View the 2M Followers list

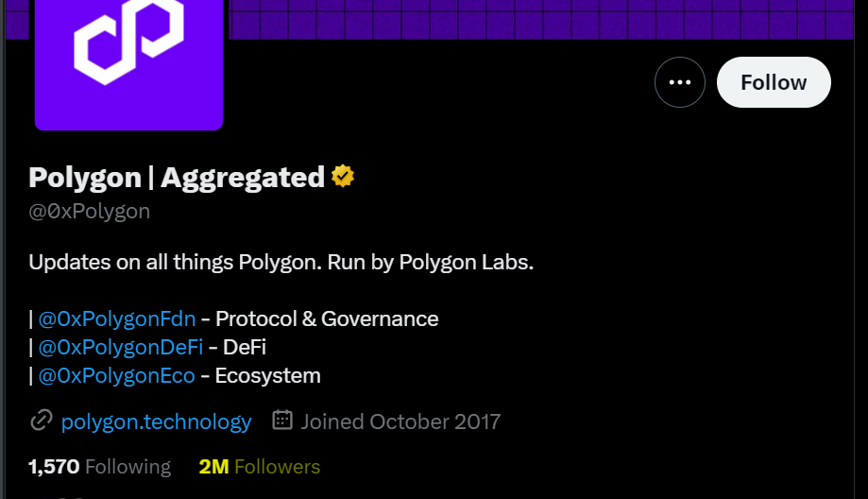pyautogui.click(x=260, y=467)
